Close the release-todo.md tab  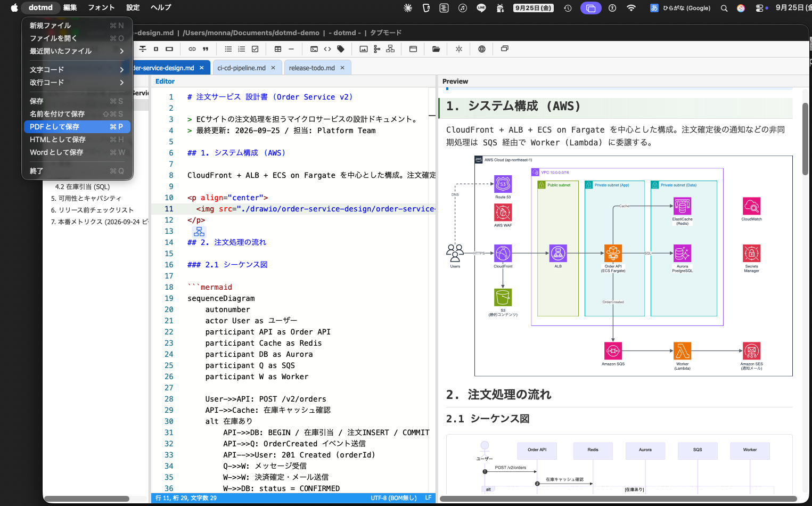point(342,68)
